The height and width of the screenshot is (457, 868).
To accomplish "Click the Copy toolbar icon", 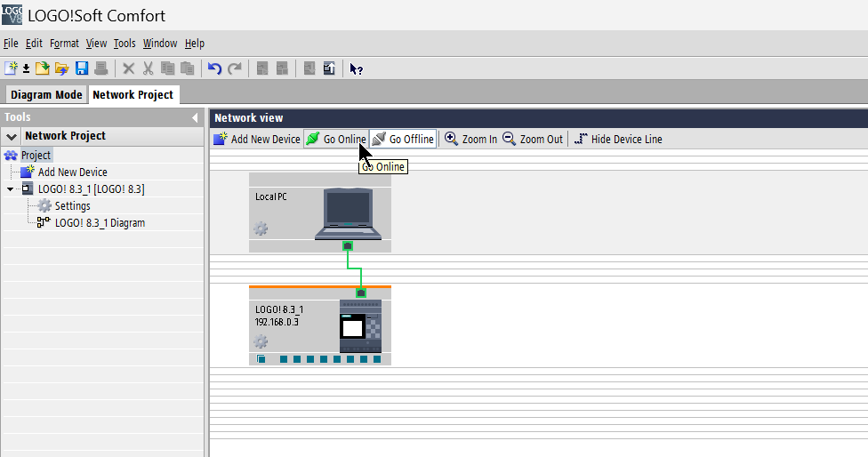I will (x=167, y=68).
